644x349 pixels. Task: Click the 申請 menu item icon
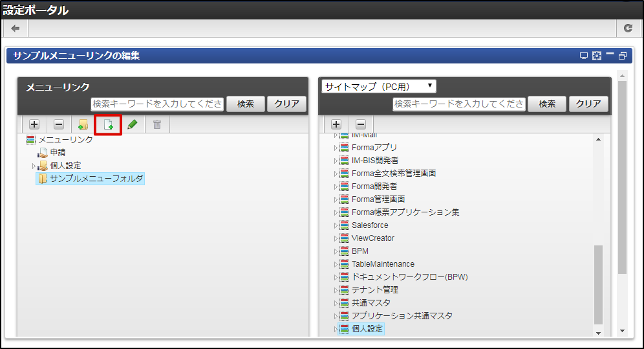[x=43, y=153]
